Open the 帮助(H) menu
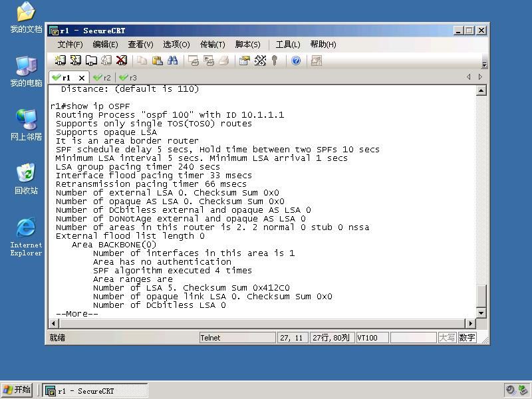The height and width of the screenshot is (399, 532). pyautogui.click(x=323, y=45)
